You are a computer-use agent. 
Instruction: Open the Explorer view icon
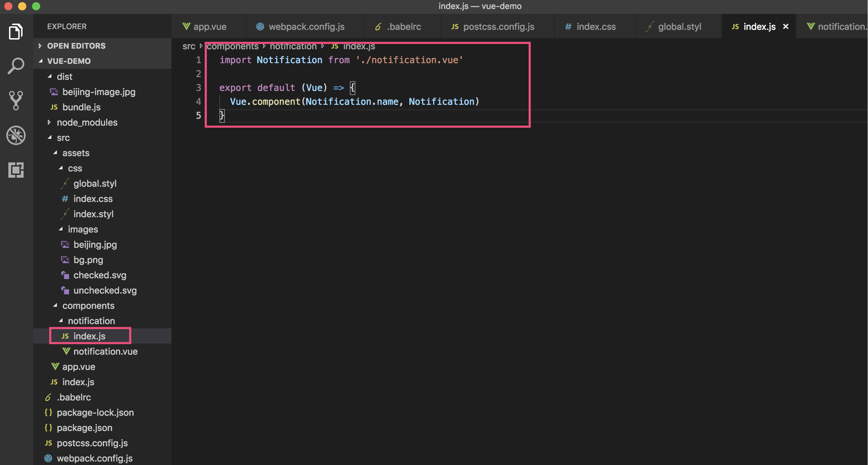(16, 32)
